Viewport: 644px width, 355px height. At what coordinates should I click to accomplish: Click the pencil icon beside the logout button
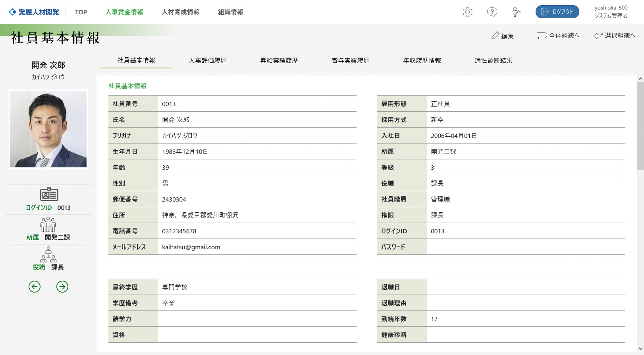pos(516,12)
